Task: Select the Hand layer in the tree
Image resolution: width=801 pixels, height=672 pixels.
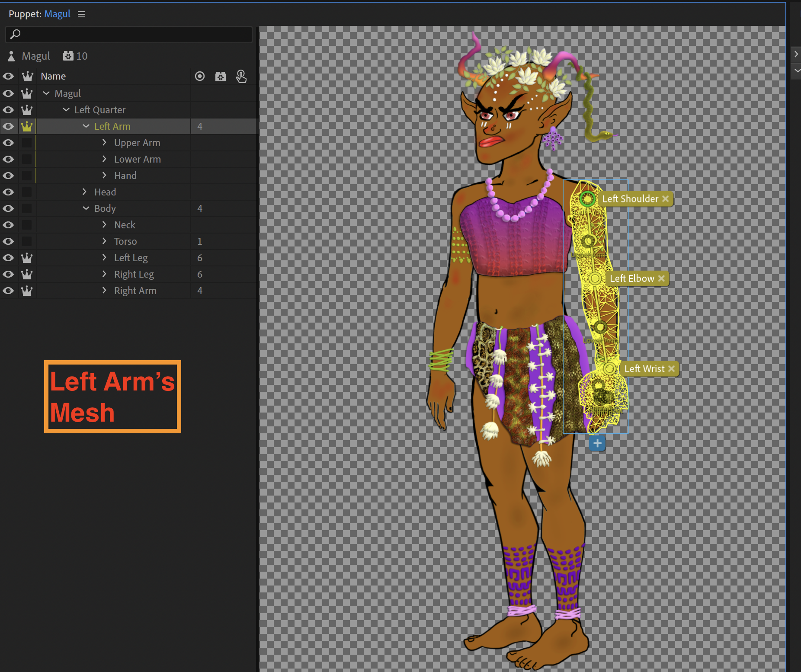Action: (x=125, y=176)
